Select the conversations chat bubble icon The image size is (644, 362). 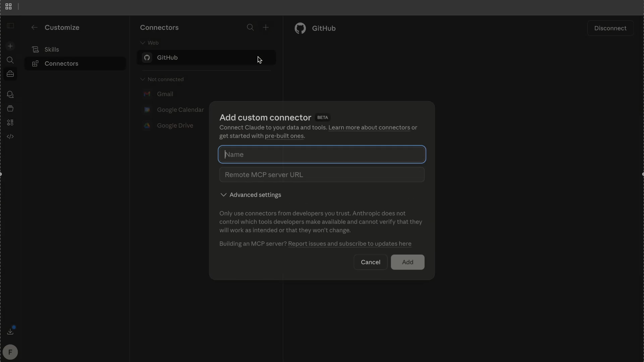[x=10, y=95]
